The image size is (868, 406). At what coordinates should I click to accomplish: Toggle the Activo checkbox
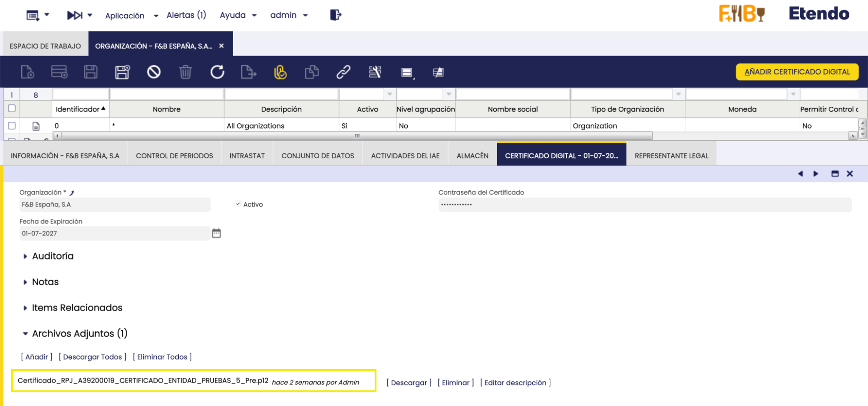coord(238,204)
